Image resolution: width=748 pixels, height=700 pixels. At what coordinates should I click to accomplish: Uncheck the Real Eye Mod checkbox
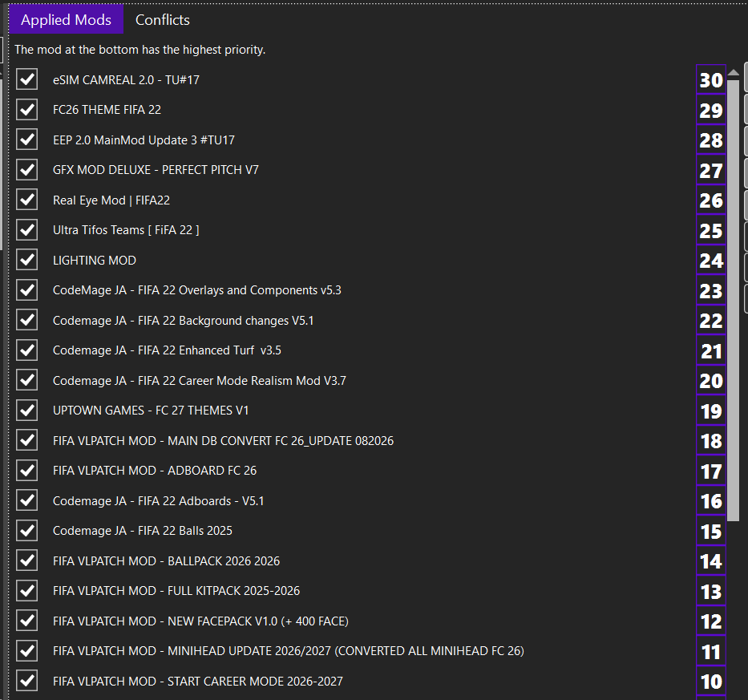click(26, 200)
